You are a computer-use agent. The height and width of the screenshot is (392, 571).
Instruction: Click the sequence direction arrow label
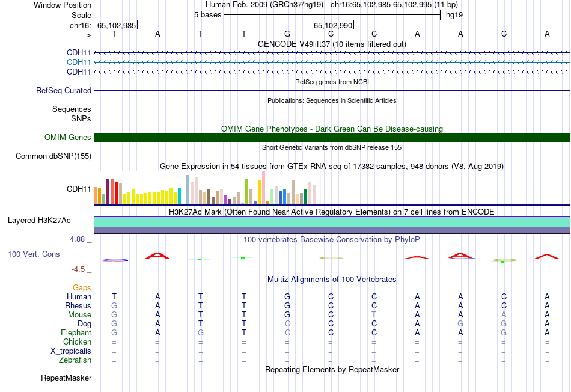[x=85, y=35]
